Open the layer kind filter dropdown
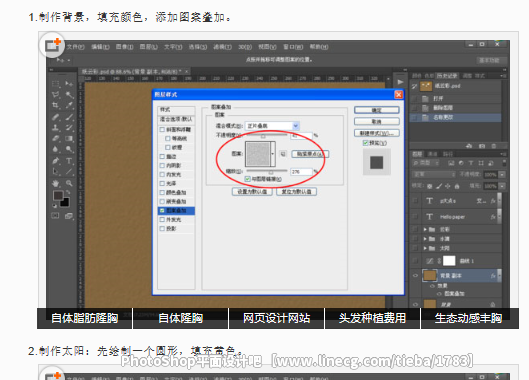The height and width of the screenshot is (380, 529). coord(426,163)
